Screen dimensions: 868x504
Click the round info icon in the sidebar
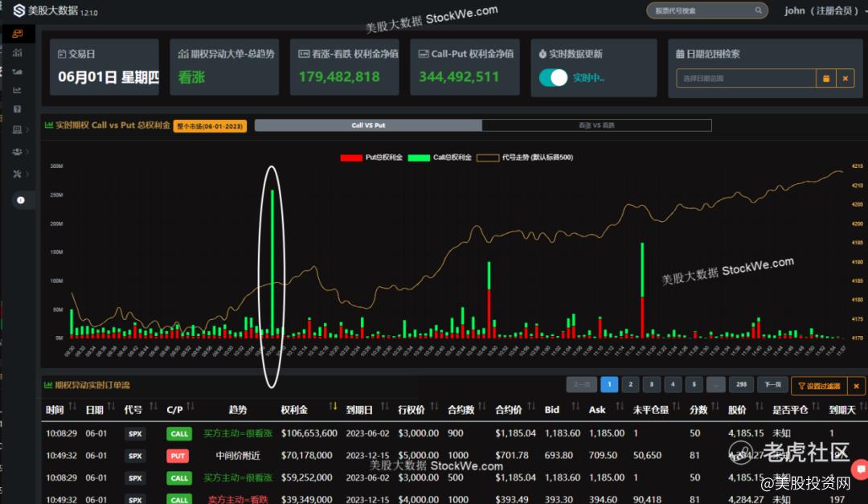(20, 200)
